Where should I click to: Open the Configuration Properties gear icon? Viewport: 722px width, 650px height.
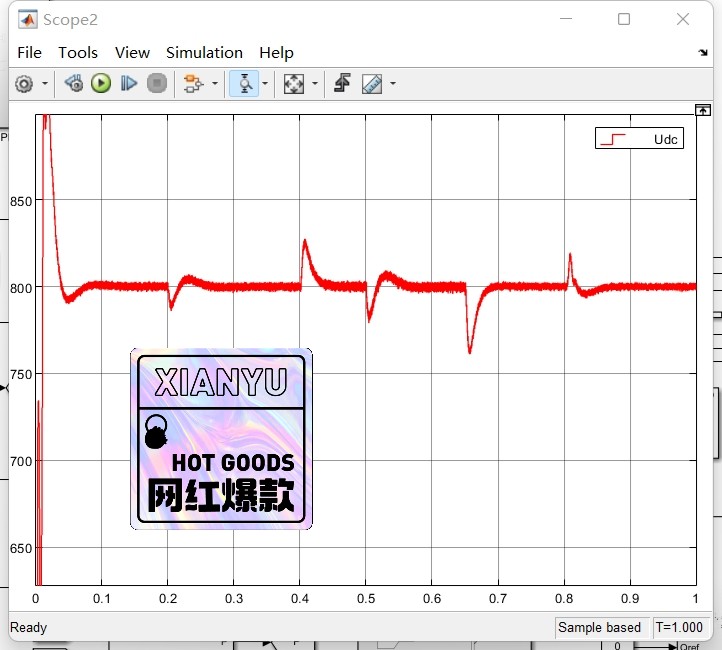coord(24,84)
